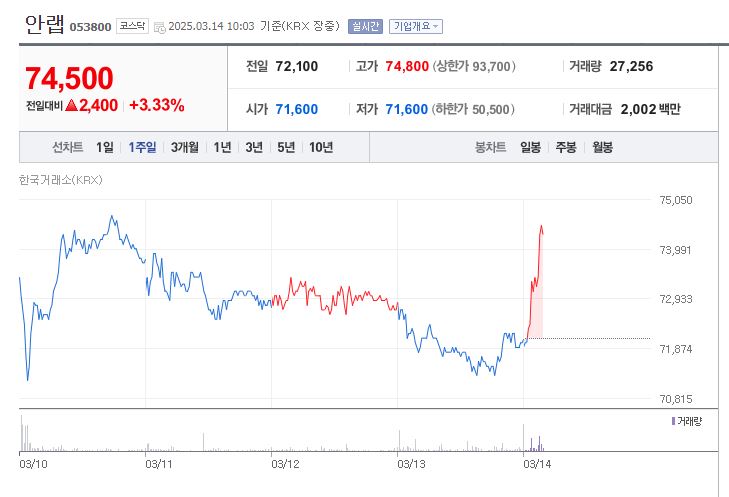Switch to 월봉 monthly candle chart
The image size is (729, 497).
[x=602, y=147]
